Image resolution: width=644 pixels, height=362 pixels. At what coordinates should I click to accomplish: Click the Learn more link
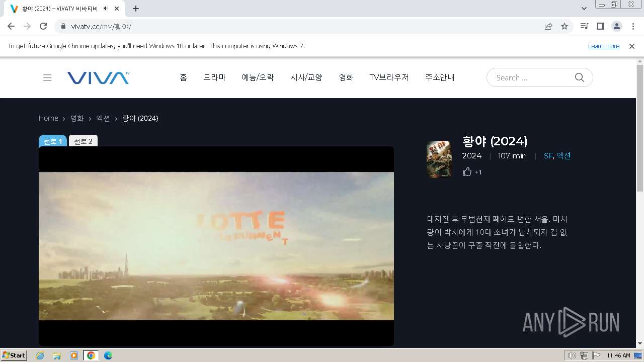604,46
